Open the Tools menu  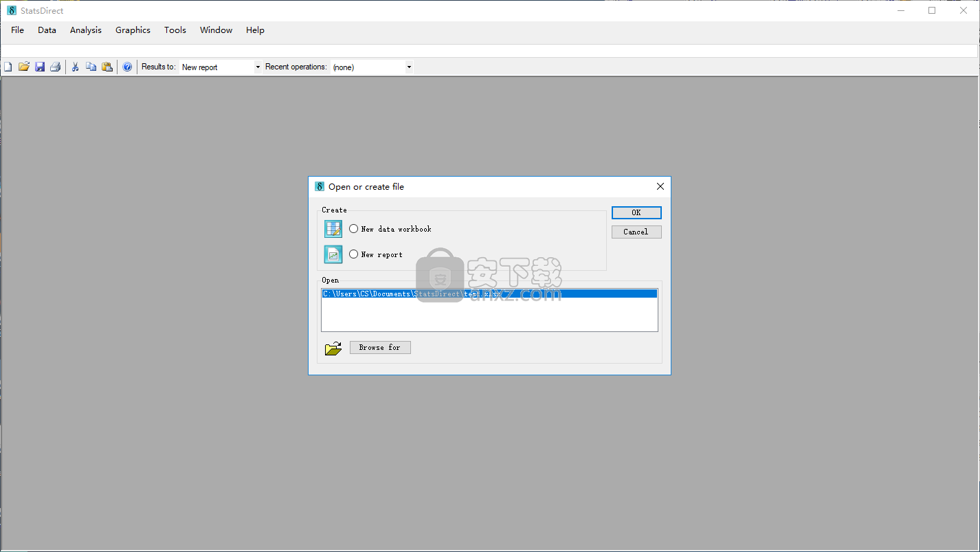coord(175,30)
